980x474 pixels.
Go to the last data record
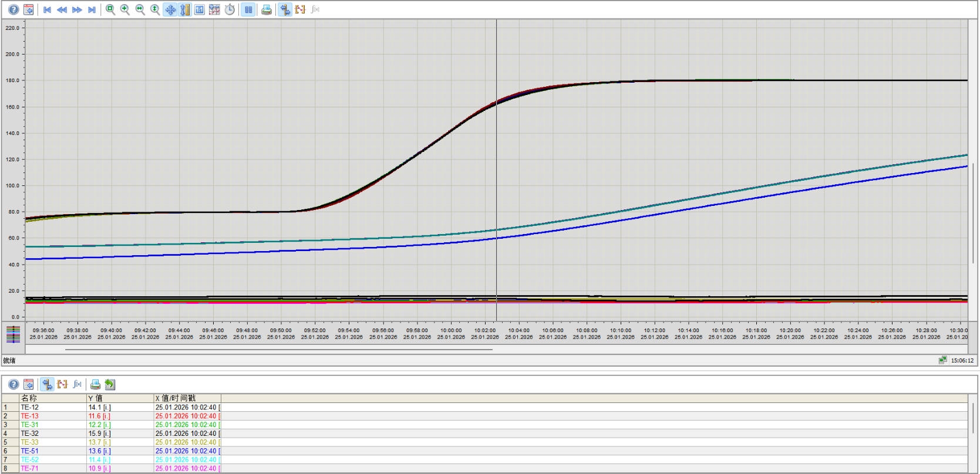coord(92,9)
